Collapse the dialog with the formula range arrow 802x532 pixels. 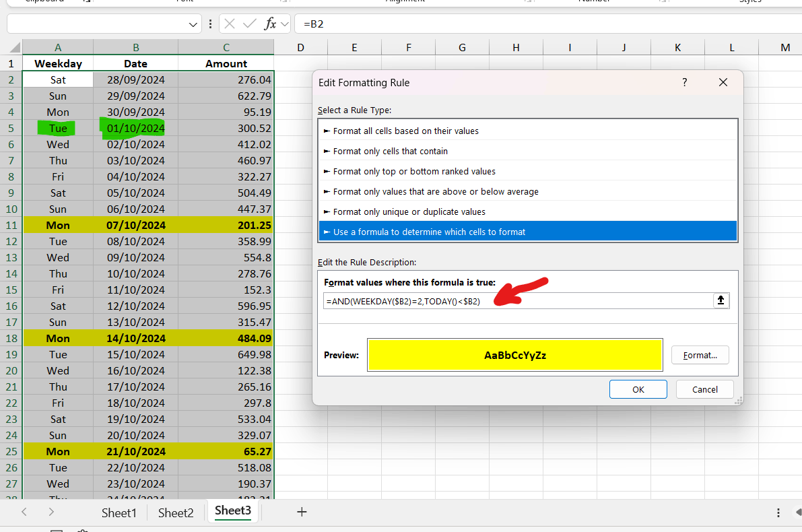tap(721, 301)
